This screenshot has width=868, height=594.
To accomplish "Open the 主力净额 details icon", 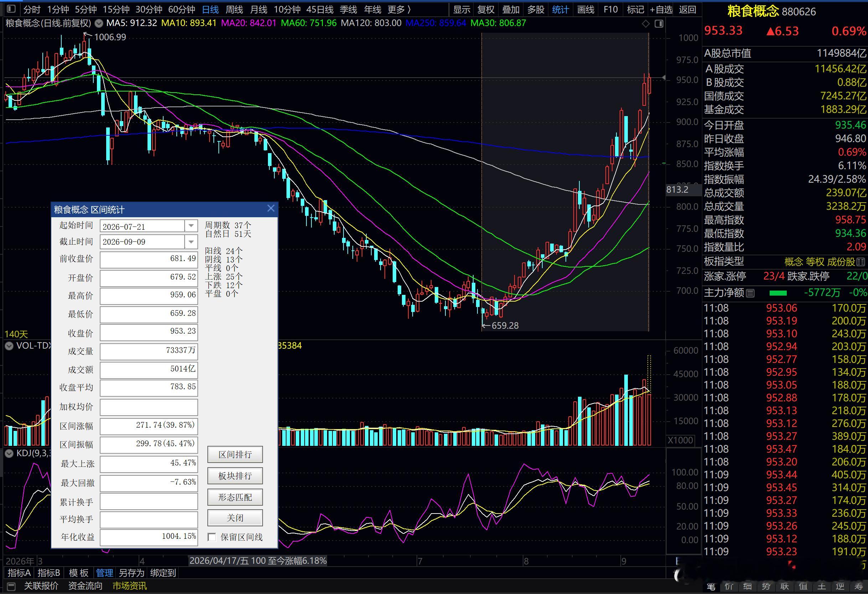I will point(750,293).
